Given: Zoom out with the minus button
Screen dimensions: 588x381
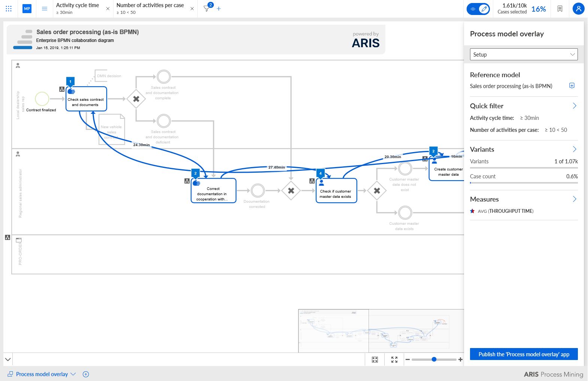Looking at the screenshot, I should click(x=408, y=360).
